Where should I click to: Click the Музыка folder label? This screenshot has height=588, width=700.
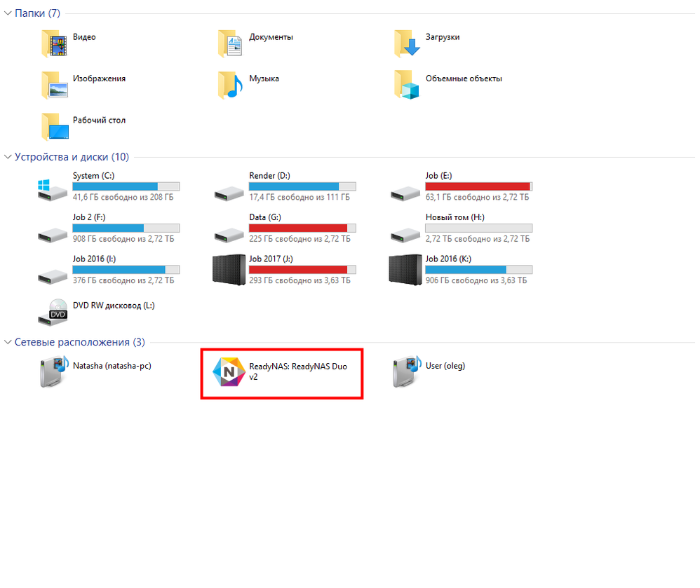(264, 78)
